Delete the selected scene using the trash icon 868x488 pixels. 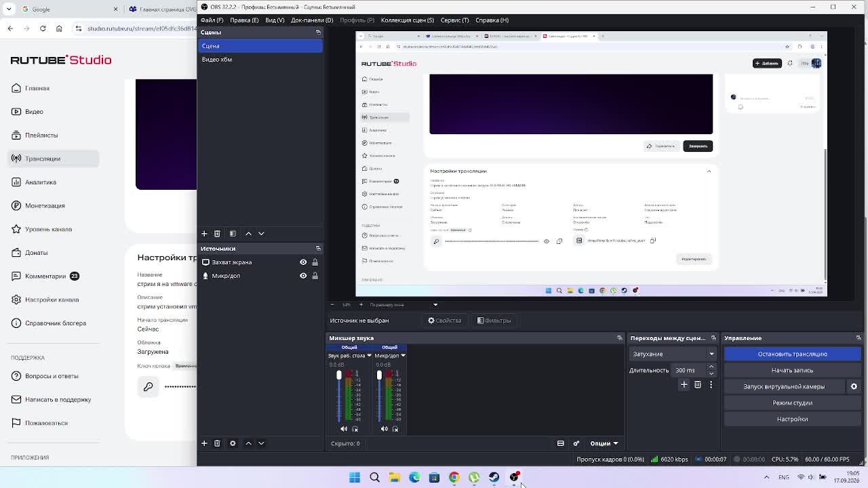(217, 233)
